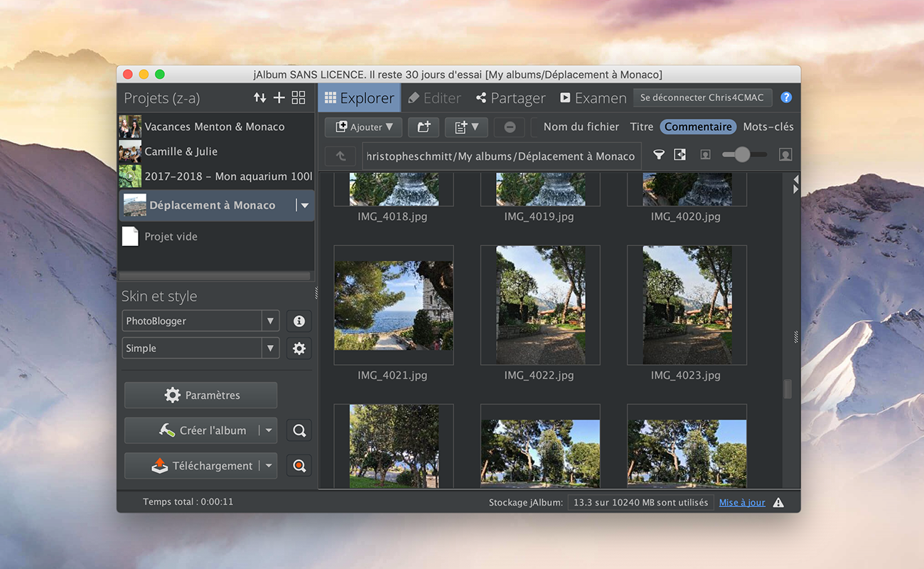The width and height of the screenshot is (924, 569).
Task: Click the sort projects arrows icon
Action: [260, 98]
